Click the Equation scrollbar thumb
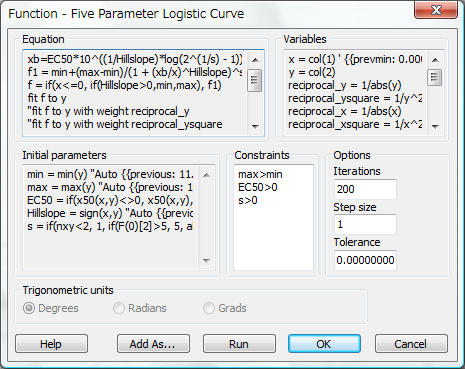This screenshot has height=369, width=465. (x=255, y=79)
